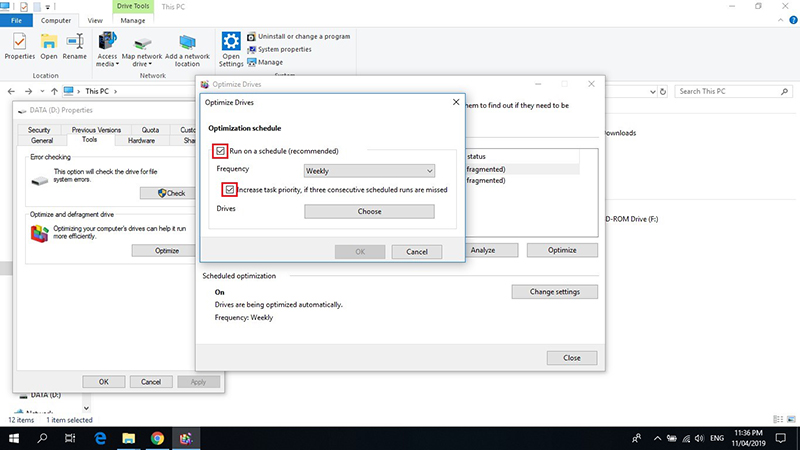This screenshot has height=450, width=800.
Task: Switch to the View ribbon tab
Action: click(x=95, y=20)
